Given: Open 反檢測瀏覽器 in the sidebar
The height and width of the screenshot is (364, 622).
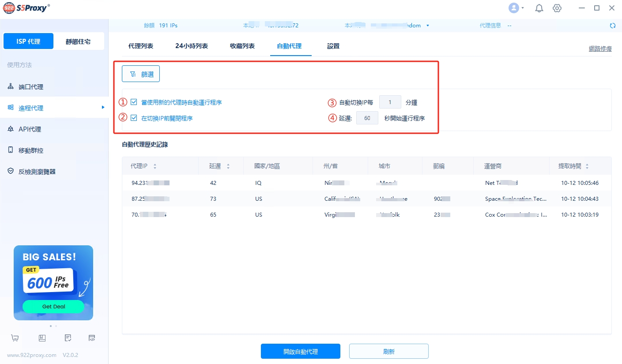Looking at the screenshot, I should [37, 172].
